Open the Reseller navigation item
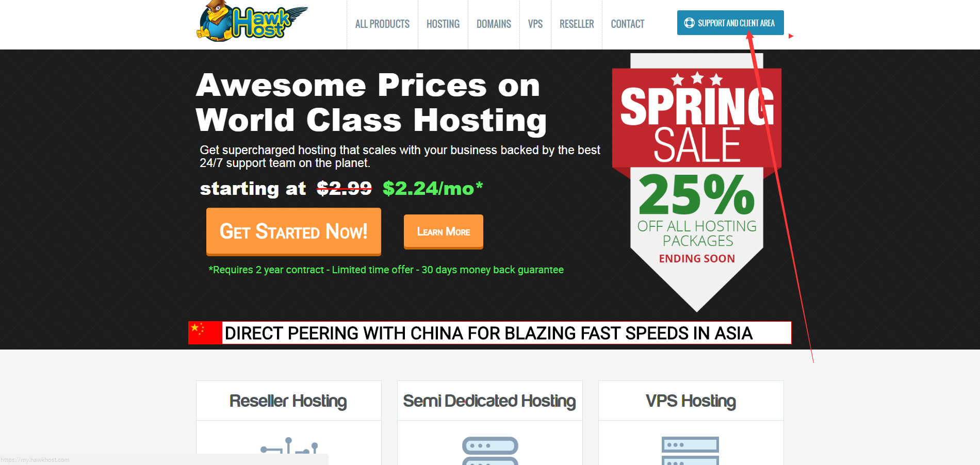This screenshot has height=465, width=980. click(577, 24)
